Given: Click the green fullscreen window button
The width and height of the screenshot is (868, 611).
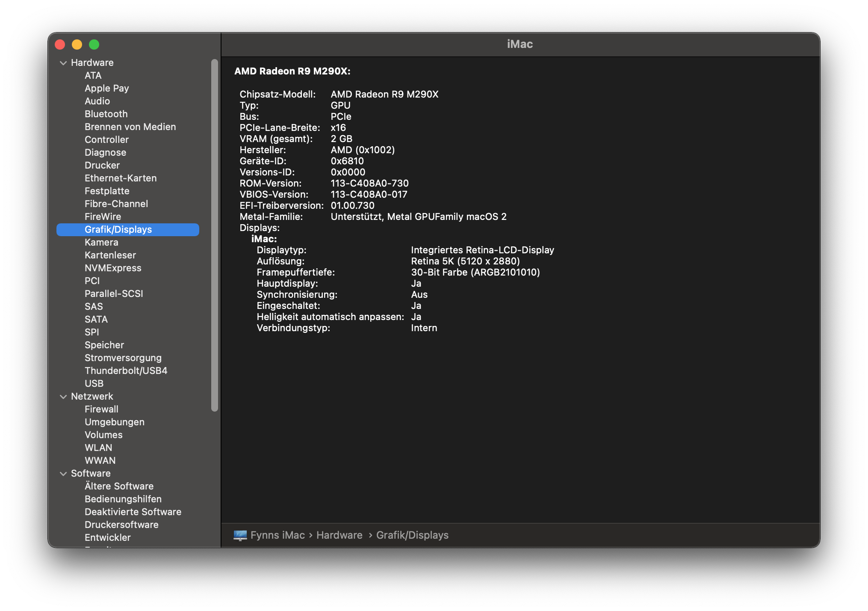Looking at the screenshot, I should click(94, 44).
